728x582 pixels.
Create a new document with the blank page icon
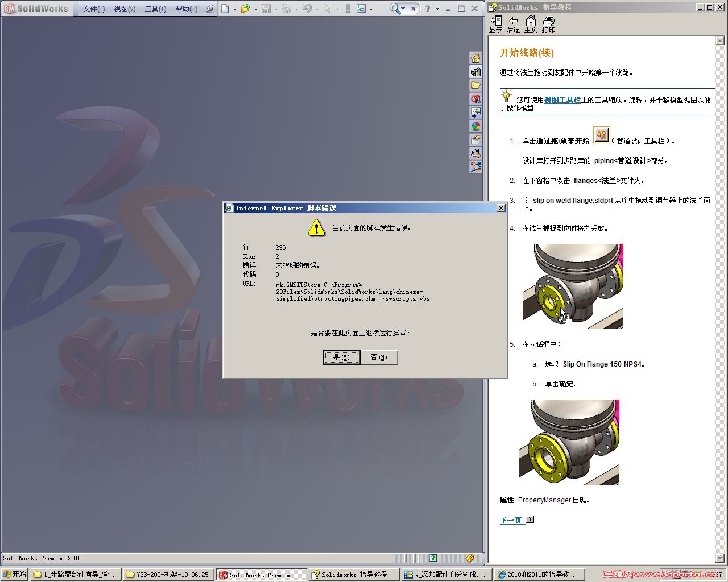point(225,9)
